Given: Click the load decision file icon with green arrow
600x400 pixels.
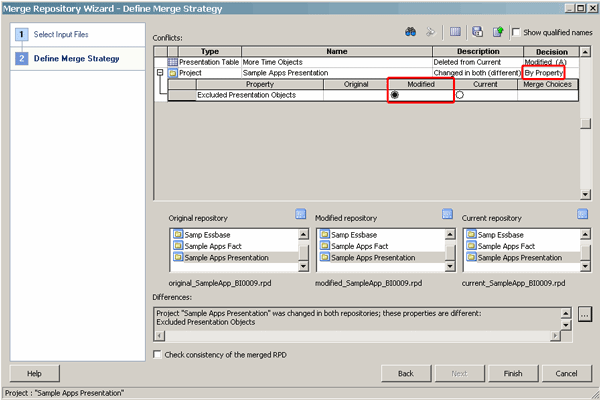Looking at the screenshot, I should pos(498,32).
